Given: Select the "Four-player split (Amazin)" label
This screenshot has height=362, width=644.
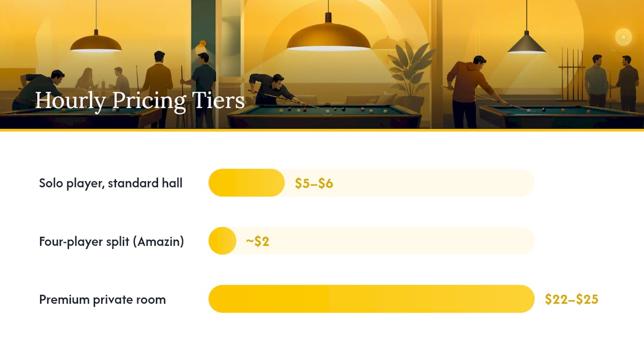Looking at the screenshot, I should coord(112,241).
